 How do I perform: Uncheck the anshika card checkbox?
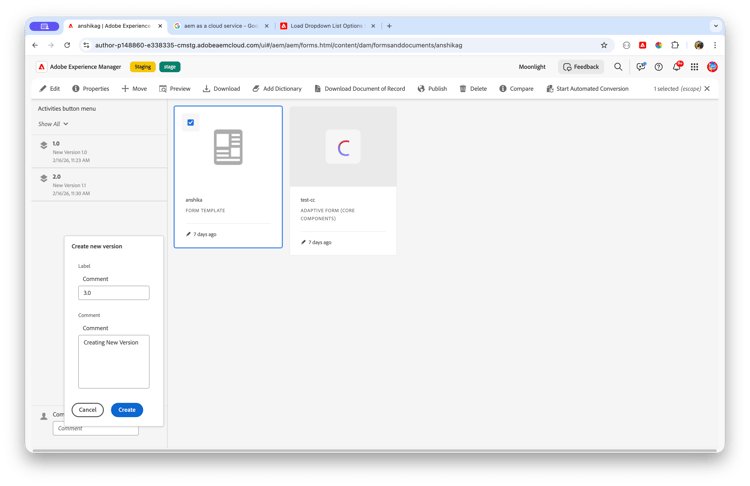point(190,122)
